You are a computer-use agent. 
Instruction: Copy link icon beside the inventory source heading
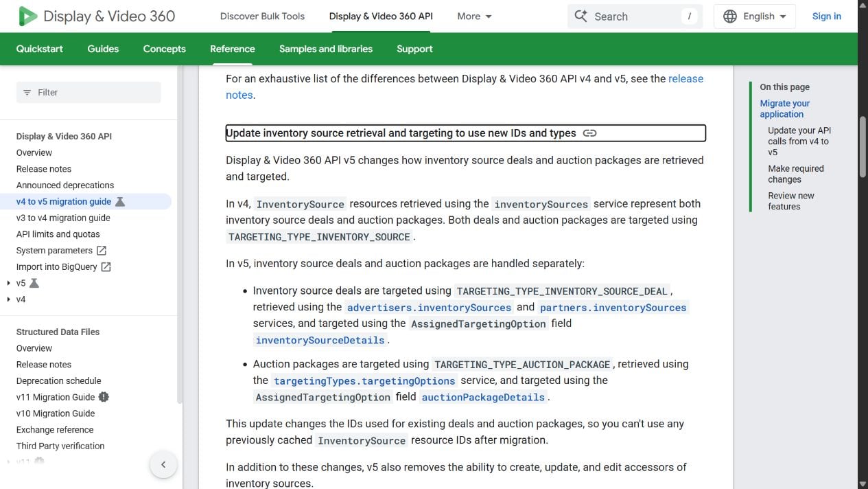pos(589,133)
